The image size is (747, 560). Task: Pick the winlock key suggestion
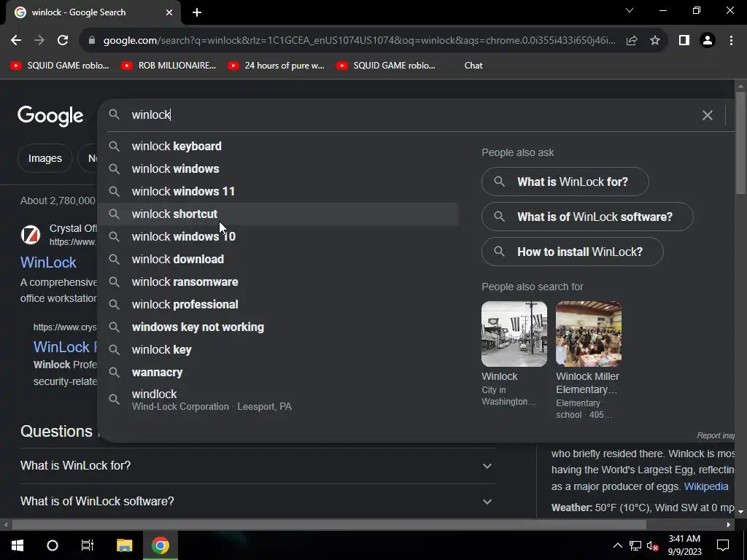[278, 349]
